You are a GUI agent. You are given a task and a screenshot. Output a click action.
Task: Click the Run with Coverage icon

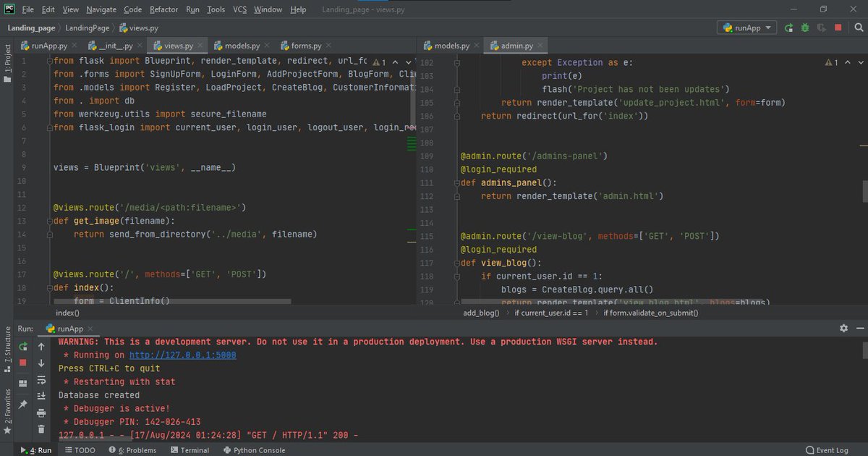[x=821, y=28]
